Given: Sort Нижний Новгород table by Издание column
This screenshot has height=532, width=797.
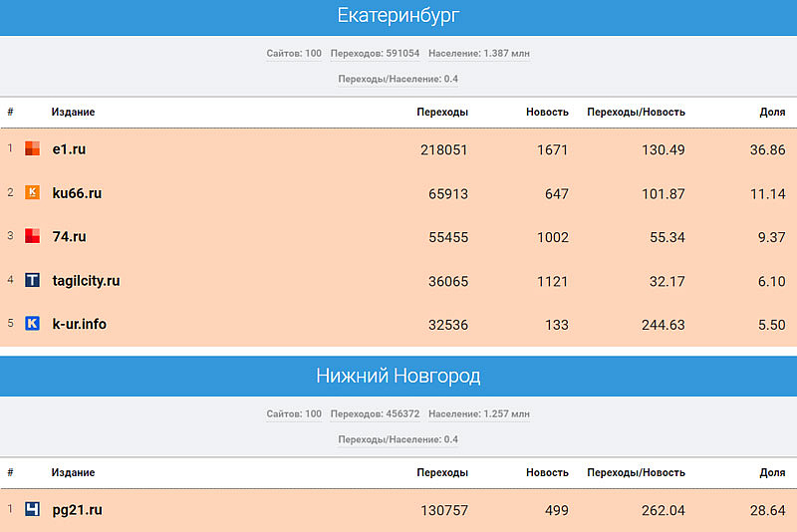Looking at the screenshot, I should [x=73, y=472].
